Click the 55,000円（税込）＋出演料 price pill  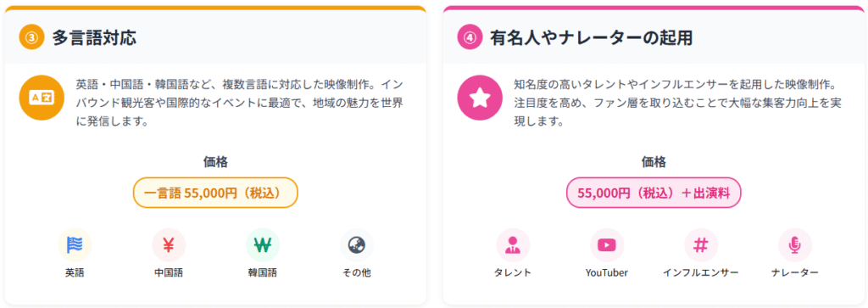point(654,193)
